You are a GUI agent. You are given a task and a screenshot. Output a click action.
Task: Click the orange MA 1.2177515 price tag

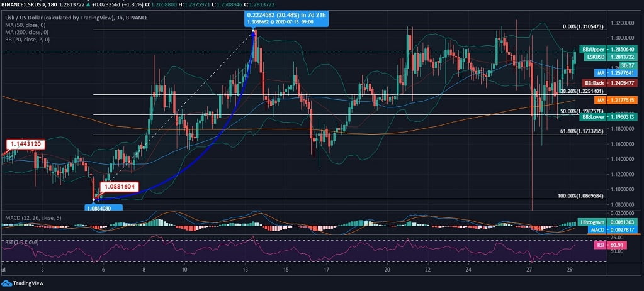tap(617, 100)
